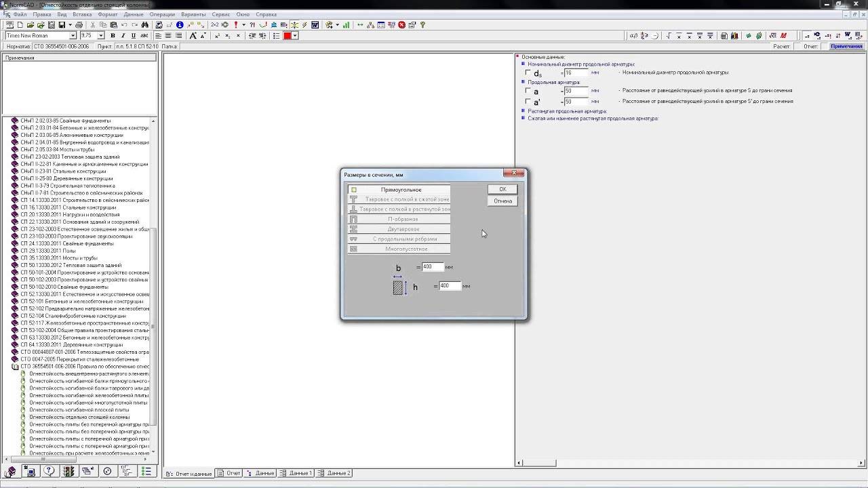Open the Сервис menu
This screenshot has width=868, height=488.
click(220, 14)
